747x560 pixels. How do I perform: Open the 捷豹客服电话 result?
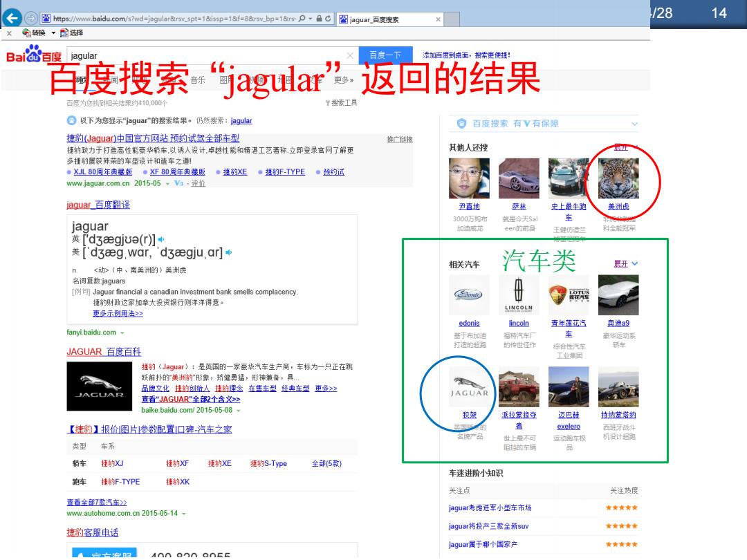[x=93, y=532]
